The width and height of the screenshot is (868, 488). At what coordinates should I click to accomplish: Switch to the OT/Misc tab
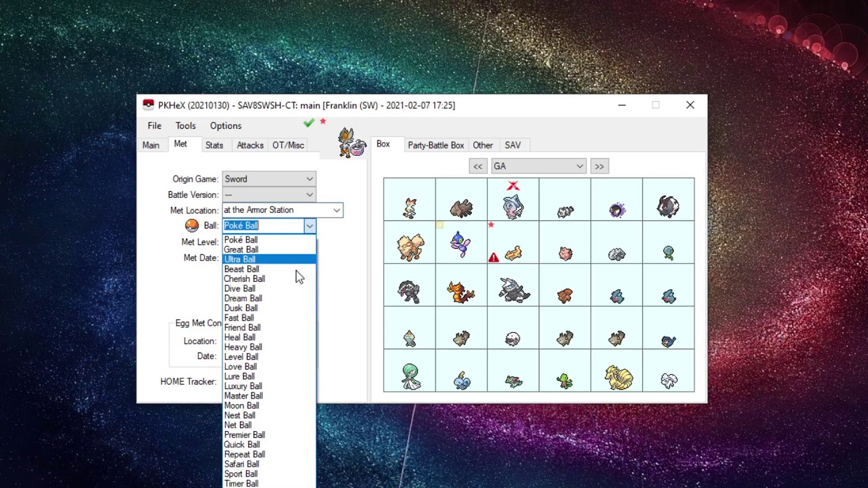(x=288, y=145)
